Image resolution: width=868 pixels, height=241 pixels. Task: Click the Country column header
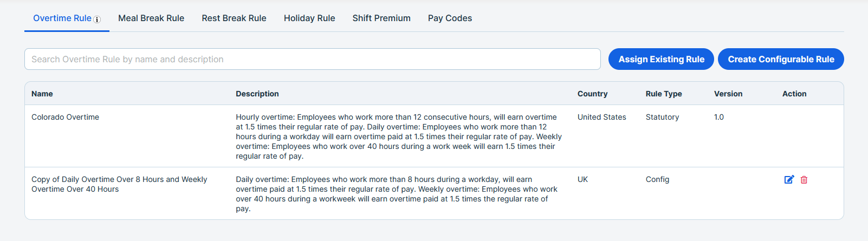coord(592,94)
